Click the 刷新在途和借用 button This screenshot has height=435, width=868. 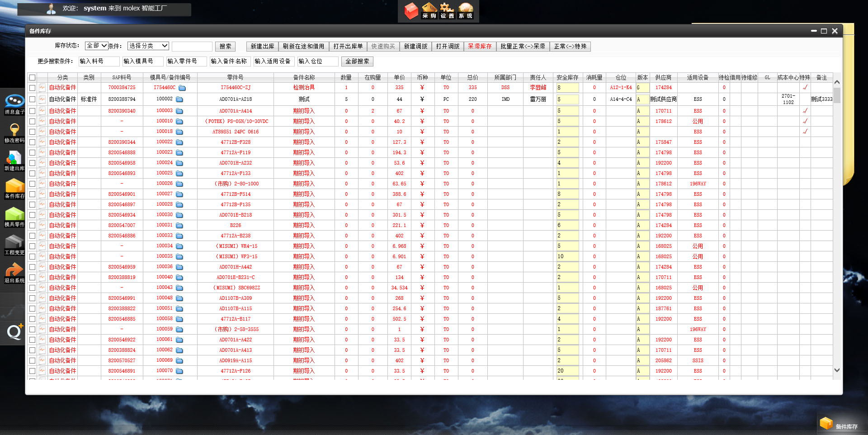[x=303, y=47]
